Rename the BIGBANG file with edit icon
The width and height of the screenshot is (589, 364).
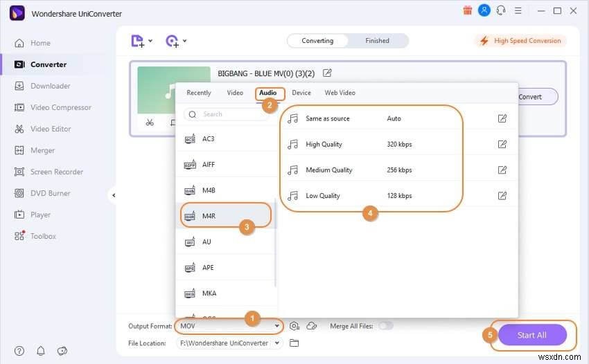point(327,73)
